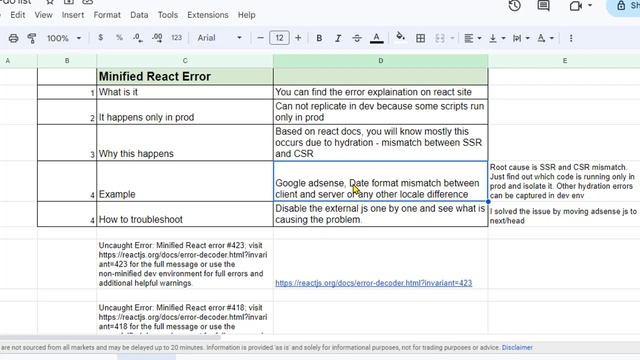Select the 'How to troubleshoot' cell
Viewport: 640px width, 360px height.
pos(185,214)
